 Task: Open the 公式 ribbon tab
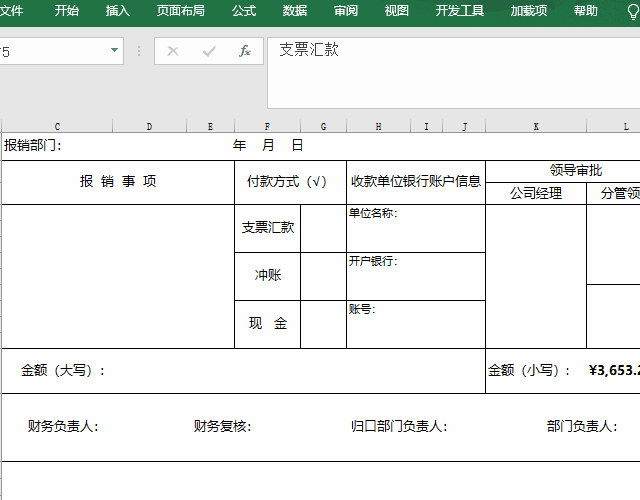244,10
